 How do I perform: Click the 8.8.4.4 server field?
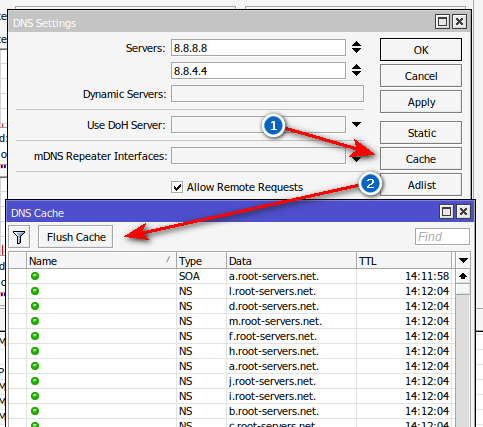258,71
